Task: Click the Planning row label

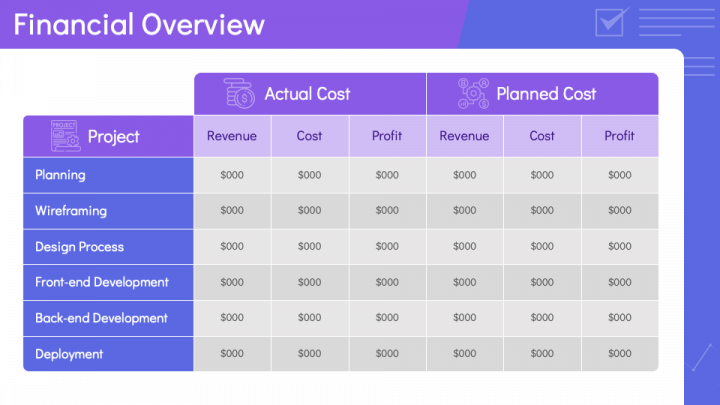Action: click(x=60, y=175)
